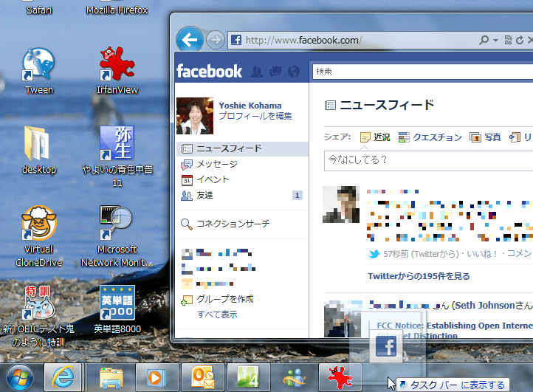Open the Yoshie Kohama profile link
Viewport: 533px width, 392px height.
250,106
